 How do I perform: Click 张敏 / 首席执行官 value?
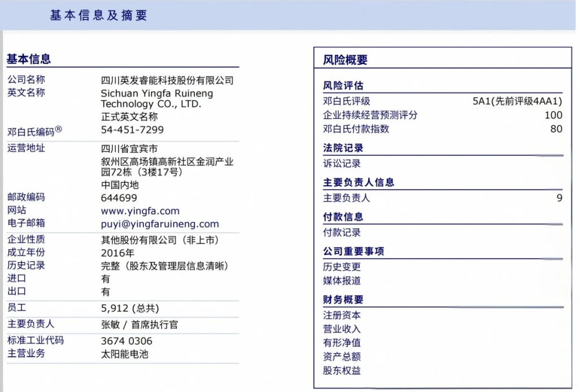click(x=139, y=325)
